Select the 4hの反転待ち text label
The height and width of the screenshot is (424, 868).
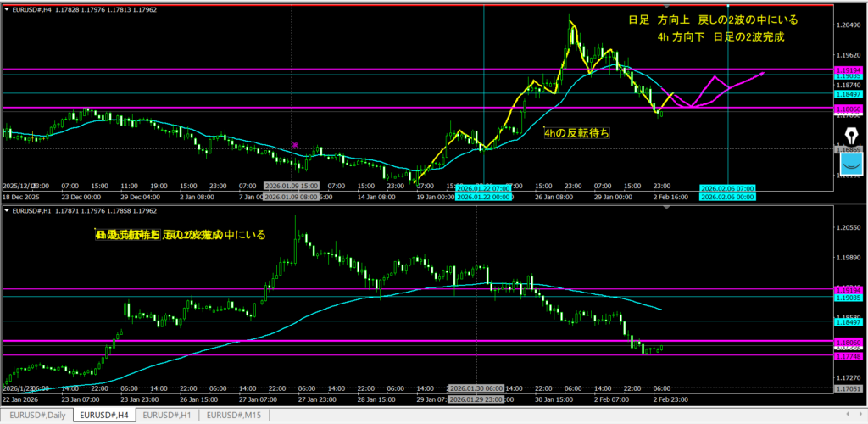(x=576, y=132)
